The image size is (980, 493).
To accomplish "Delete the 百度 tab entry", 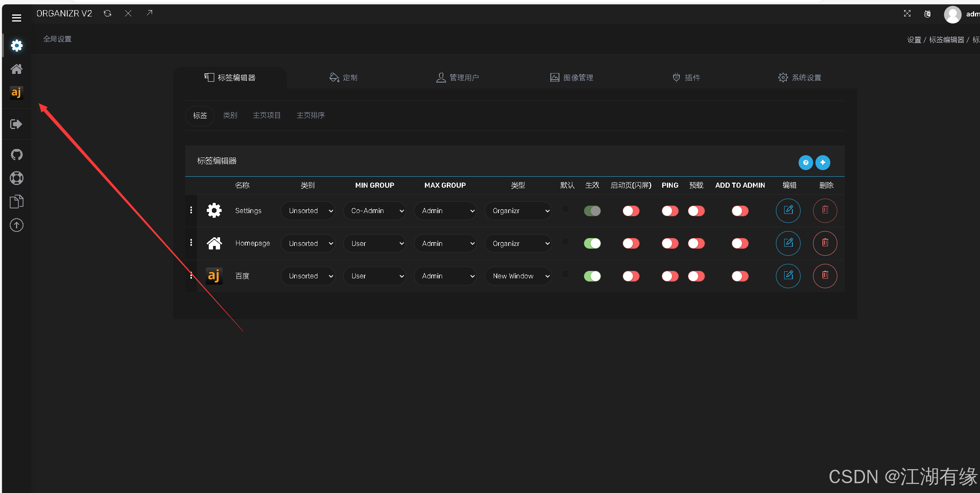I will click(825, 276).
